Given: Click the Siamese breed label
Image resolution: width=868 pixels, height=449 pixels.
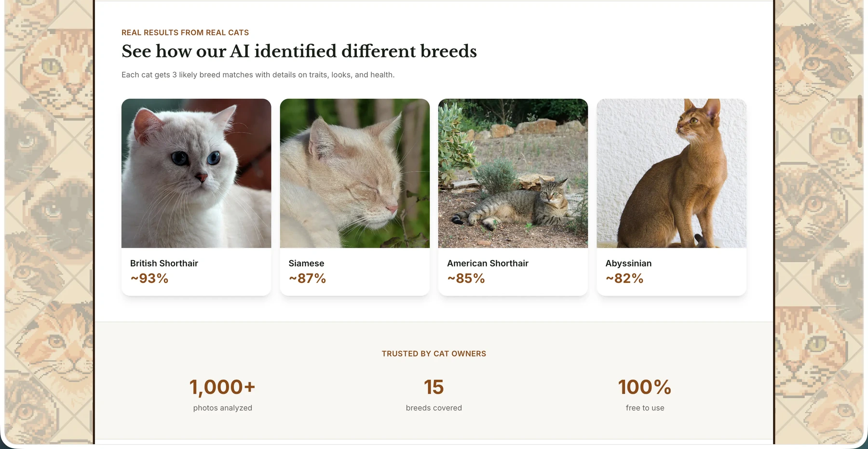Looking at the screenshot, I should point(306,264).
